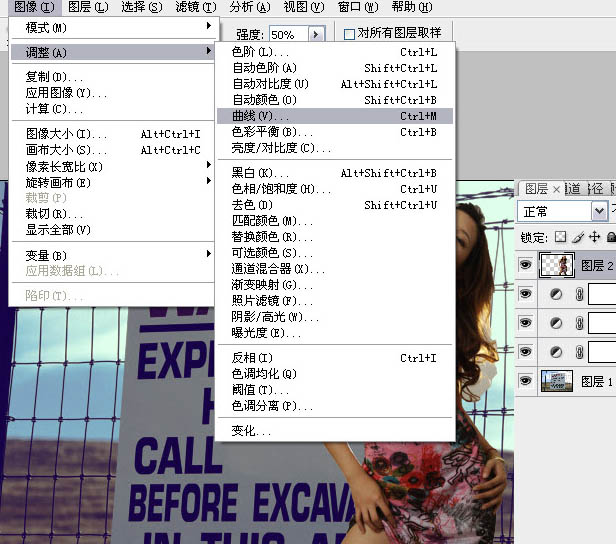Click the first adjustment layer's half-circle icon

[x=553, y=294]
